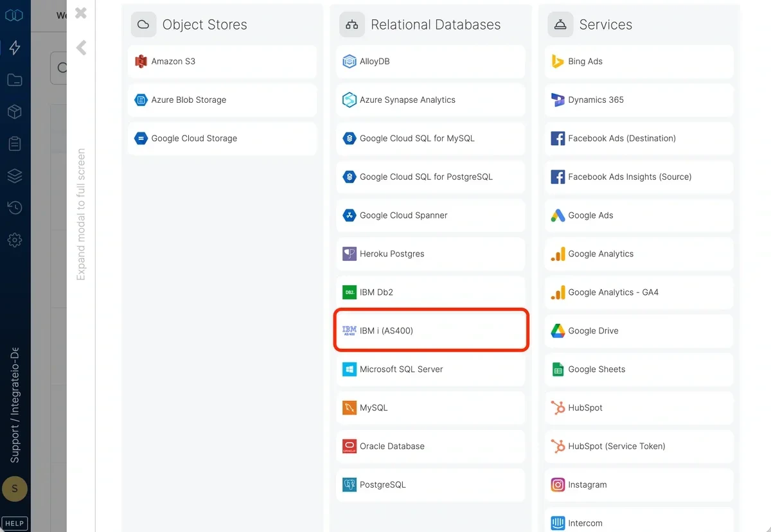Select Google Analytics - GA4
The height and width of the screenshot is (532, 771).
click(639, 292)
